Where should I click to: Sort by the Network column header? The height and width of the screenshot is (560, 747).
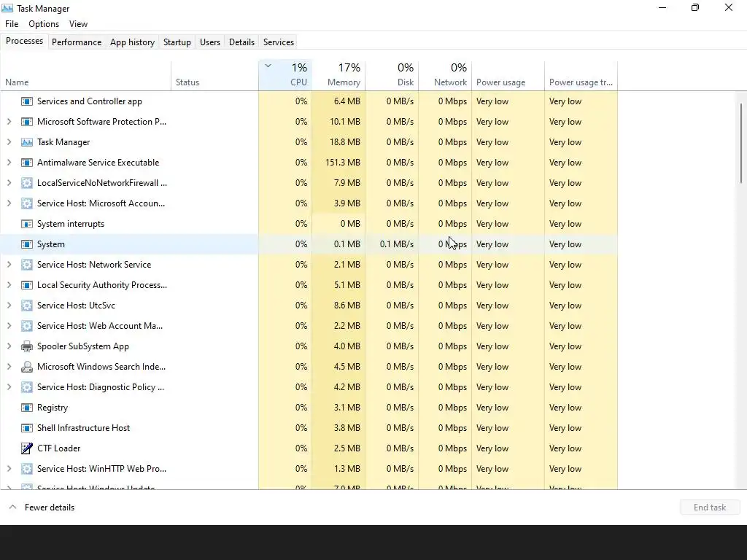click(x=445, y=75)
